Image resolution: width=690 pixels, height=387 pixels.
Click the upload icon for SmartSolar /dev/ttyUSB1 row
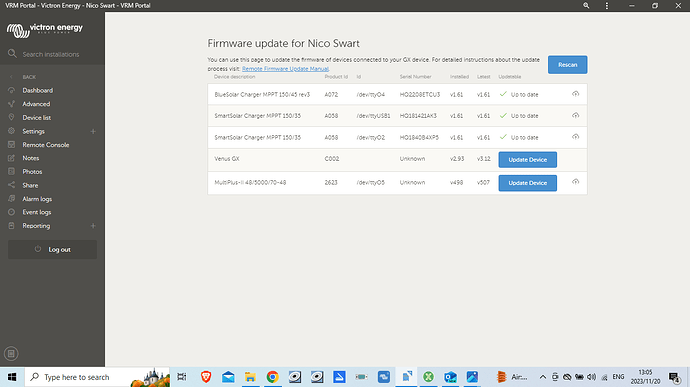coord(575,115)
